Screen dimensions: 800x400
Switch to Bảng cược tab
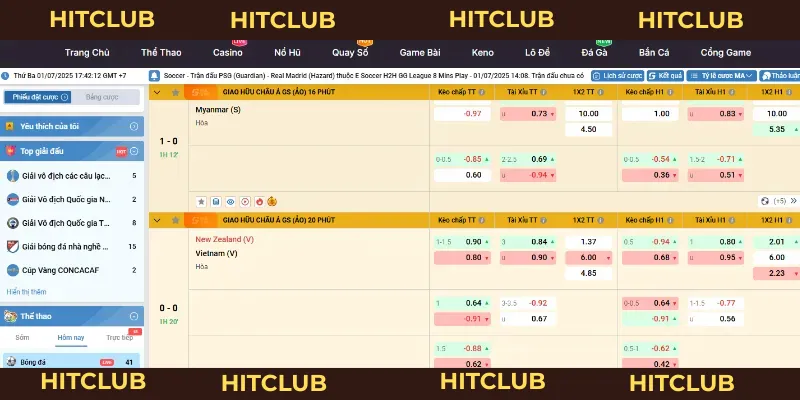(102, 97)
